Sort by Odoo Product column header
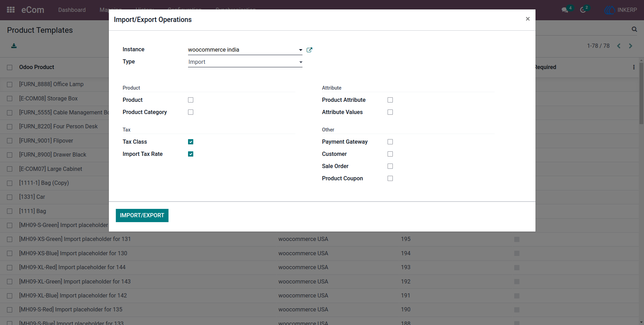This screenshot has height=325, width=644. tap(37, 67)
